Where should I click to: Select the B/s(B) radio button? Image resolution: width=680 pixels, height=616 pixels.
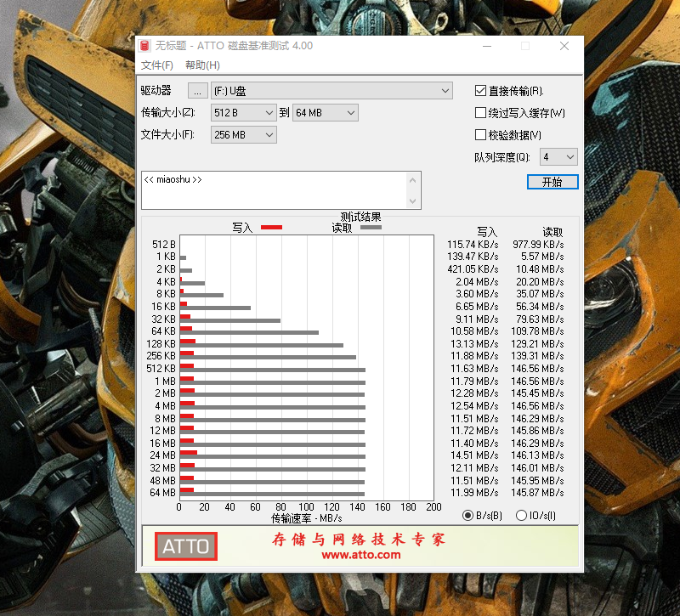[x=469, y=515]
